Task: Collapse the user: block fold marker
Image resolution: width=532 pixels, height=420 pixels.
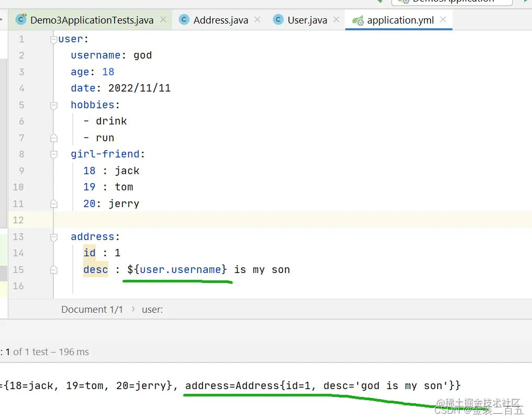Action: pyautogui.click(x=53, y=40)
